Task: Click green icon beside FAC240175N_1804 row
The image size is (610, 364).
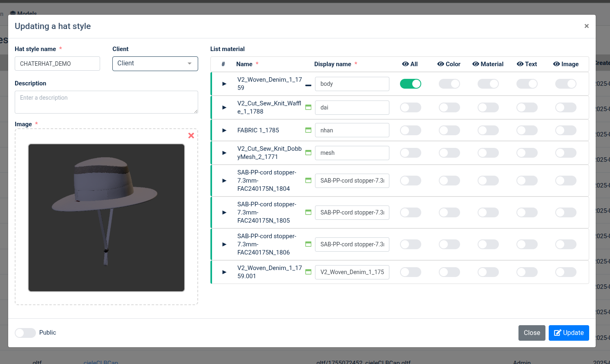Action: (x=308, y=181)
